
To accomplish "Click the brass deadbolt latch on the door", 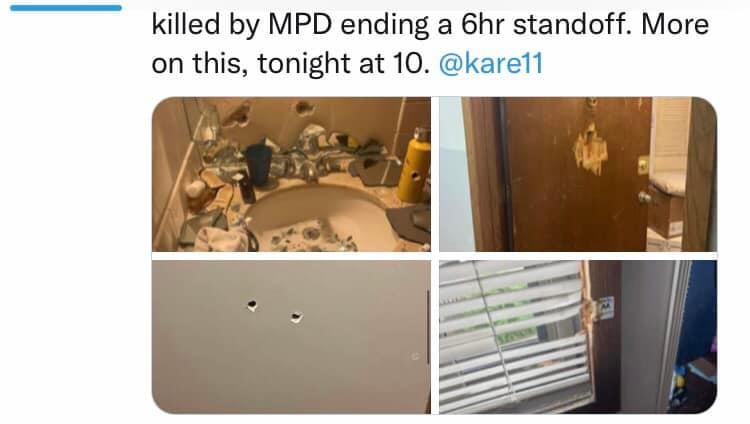I will 643,166.
